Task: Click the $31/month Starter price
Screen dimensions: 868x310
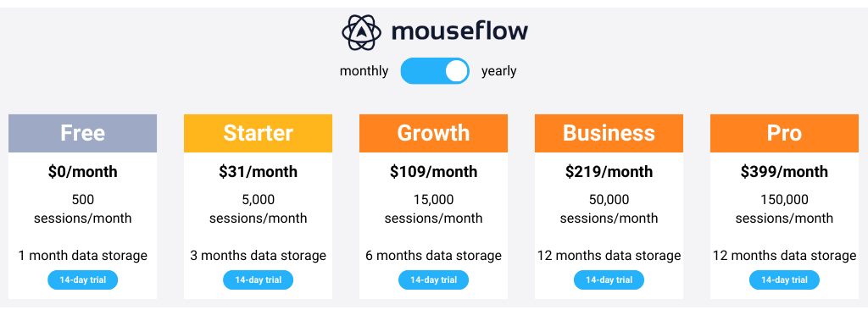Action: pyautogui.click(x=258, y=172)
